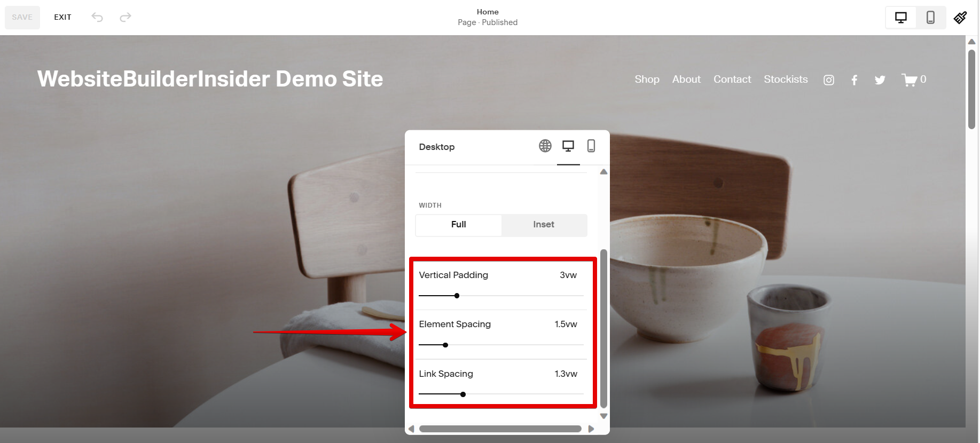This screenshot has height=443, width=980.
Task: Click the undo arrow icon
Action: [x=97, y=17]
